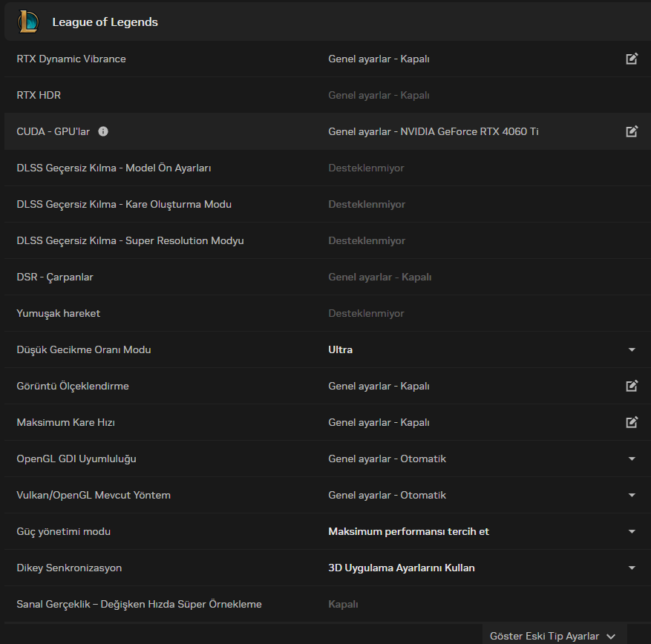Click the Yumuşak hareket label

pos(59,313)
